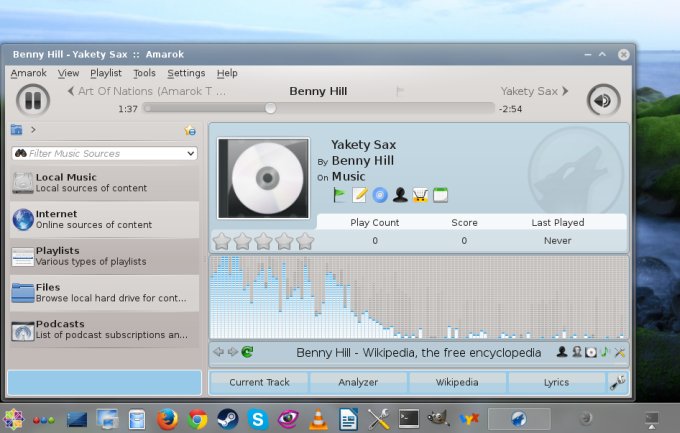Viewport: 680px width, 433px height.
Task: Click the edit track details pencil icon
Action: click(x=360, y=195)
